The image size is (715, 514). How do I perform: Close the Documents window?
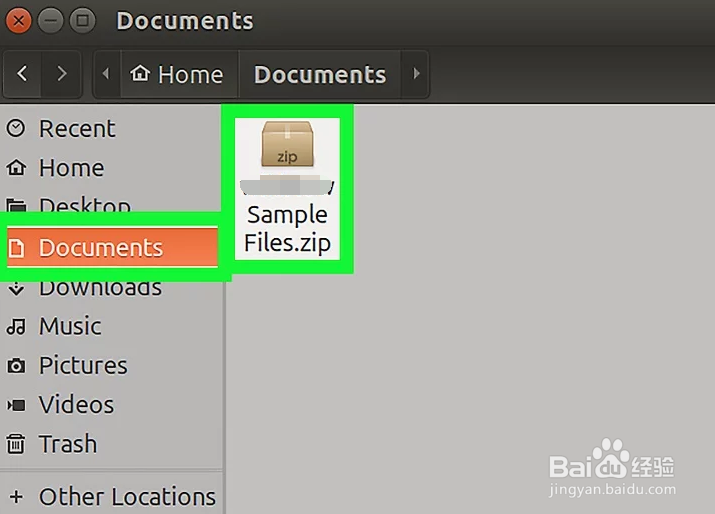pyautogui.click(x=19, y=20)
